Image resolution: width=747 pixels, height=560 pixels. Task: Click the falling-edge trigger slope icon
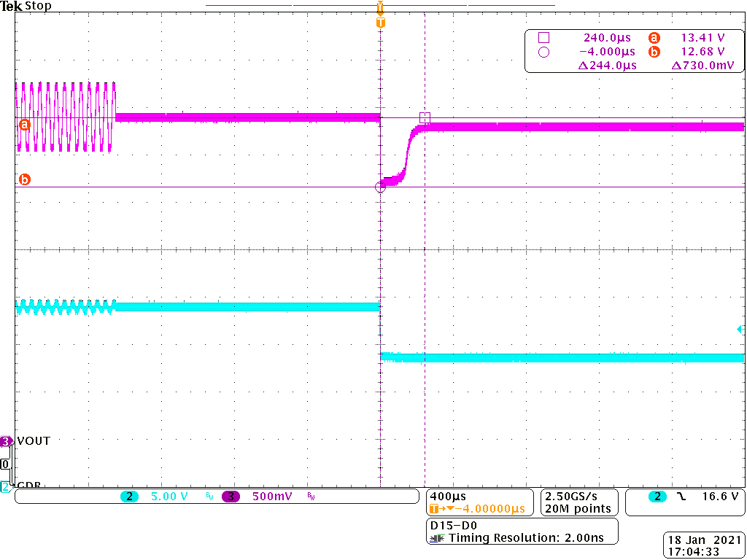click(x=681, y=497)
